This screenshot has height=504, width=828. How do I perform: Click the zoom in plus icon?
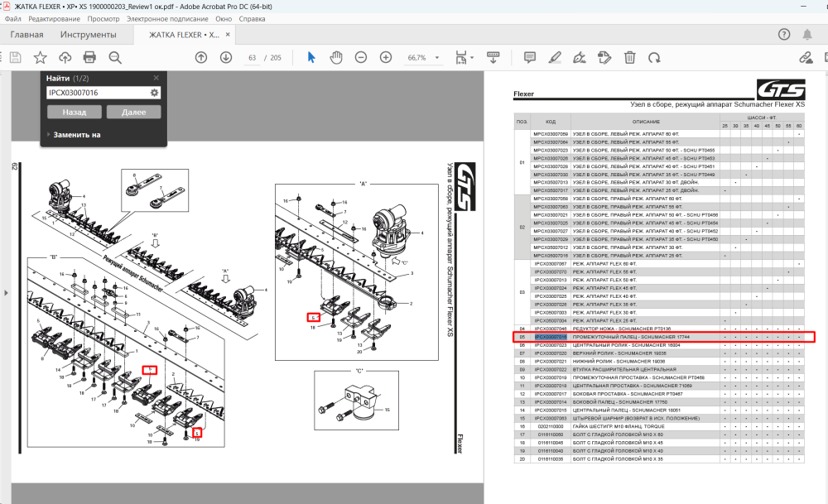(386, 58)
